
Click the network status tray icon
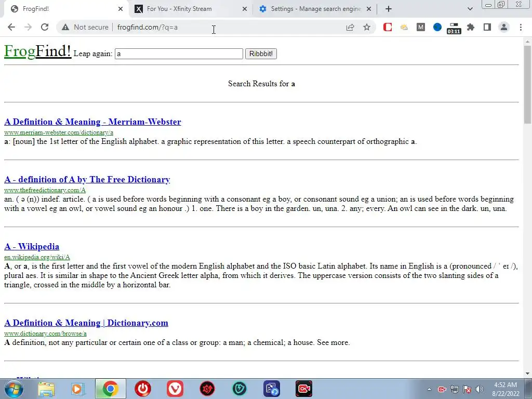(454, 389)
